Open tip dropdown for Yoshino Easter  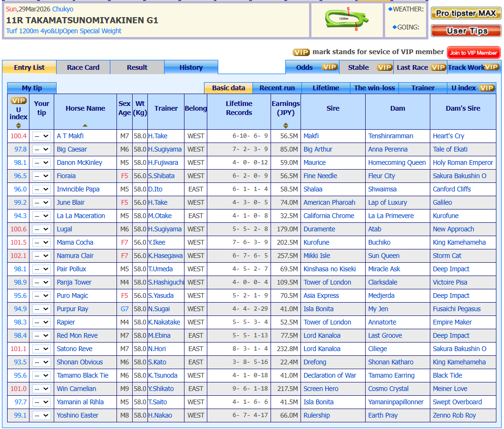[41, 416]
